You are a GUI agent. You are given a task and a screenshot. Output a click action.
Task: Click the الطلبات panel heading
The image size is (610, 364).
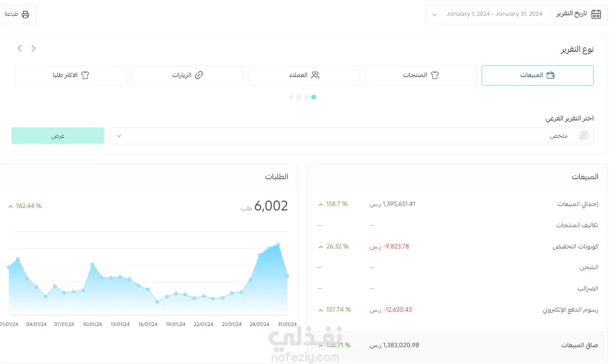click(277, 177)
